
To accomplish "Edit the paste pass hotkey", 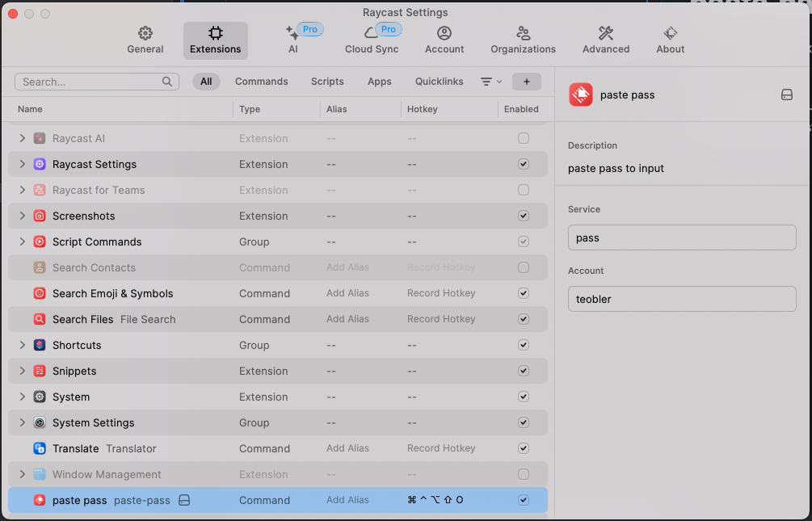I will click(x=435, y=500).
